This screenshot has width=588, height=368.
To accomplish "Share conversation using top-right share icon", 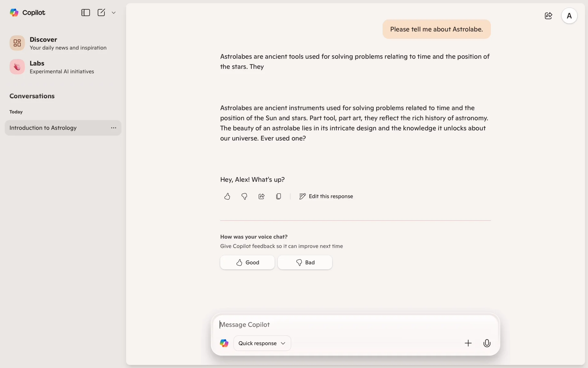I will 548,16.
